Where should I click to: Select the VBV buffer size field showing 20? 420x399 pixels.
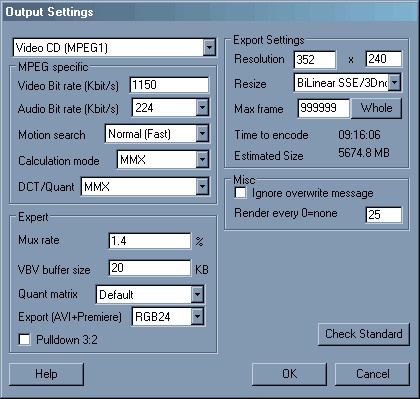pos(150,268)
